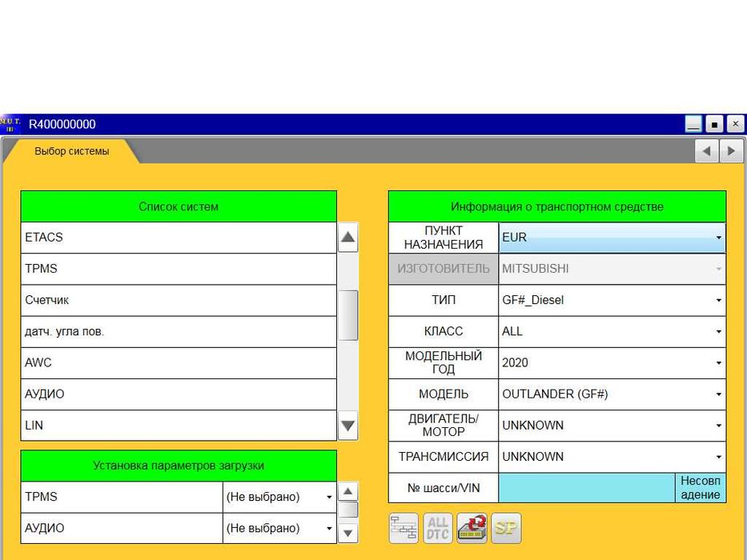Image resolution: width=747 pixels, height=560 pixels.
Task: Select AWC in the system list
Action: click(179, 363)
